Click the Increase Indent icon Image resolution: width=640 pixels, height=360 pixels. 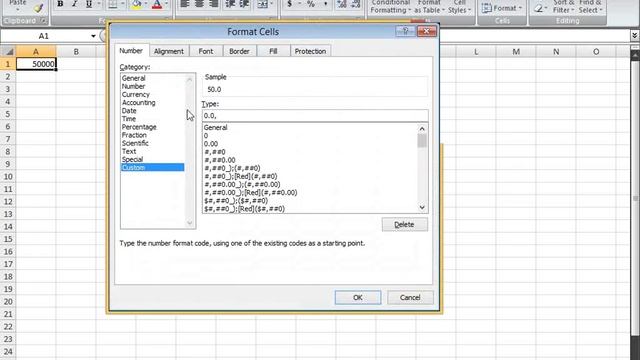[244, 4]
